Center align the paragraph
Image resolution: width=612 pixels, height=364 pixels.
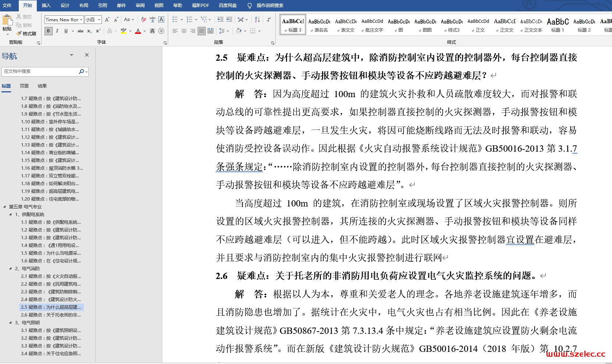(x=184, y=31)
